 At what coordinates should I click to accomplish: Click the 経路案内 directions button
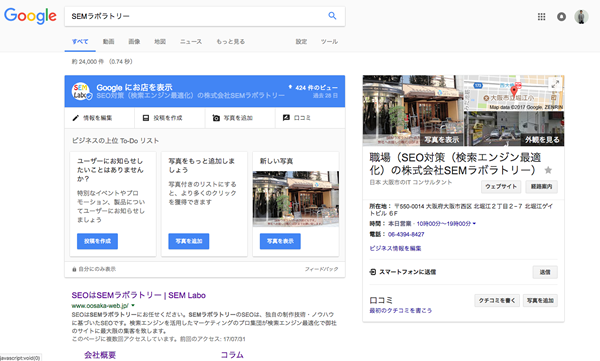[541, 186]
